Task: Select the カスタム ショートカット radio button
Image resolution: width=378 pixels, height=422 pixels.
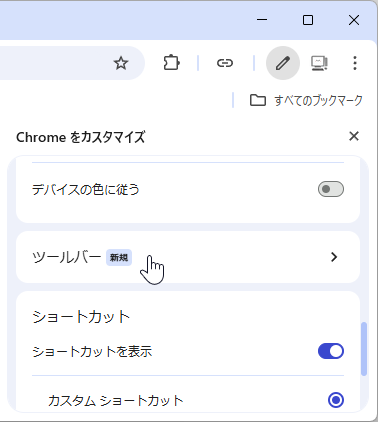Action: point(336,400)
